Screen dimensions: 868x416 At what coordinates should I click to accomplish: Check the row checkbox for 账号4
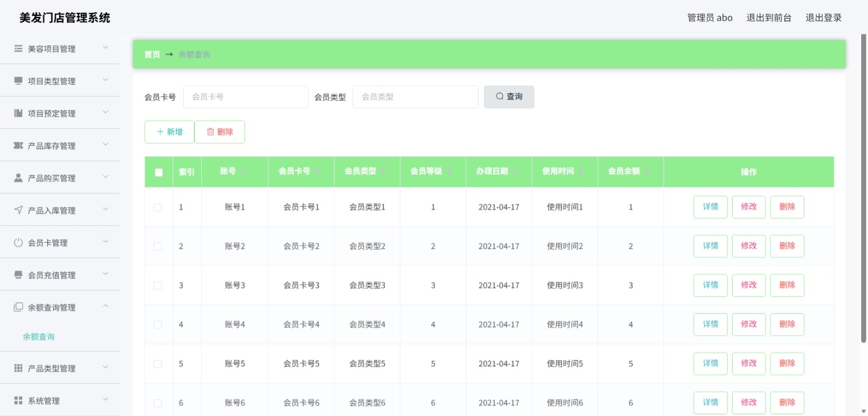158,325
